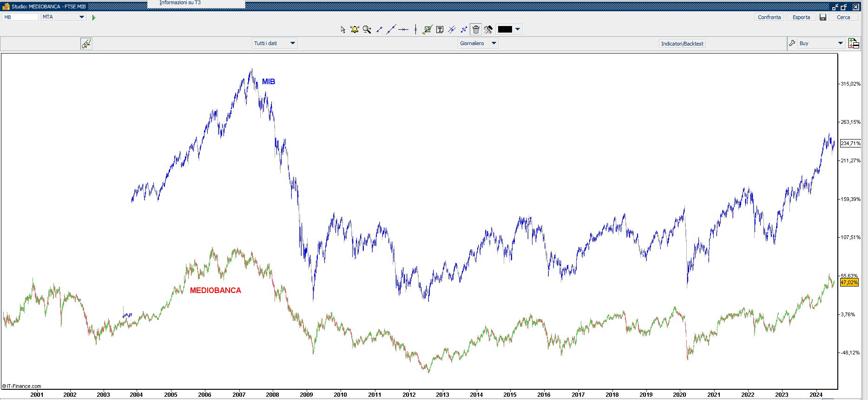Viewport: 868px width, 400px height.
Task: Open the Tutti i dati range dropdown
Action: 274,43
